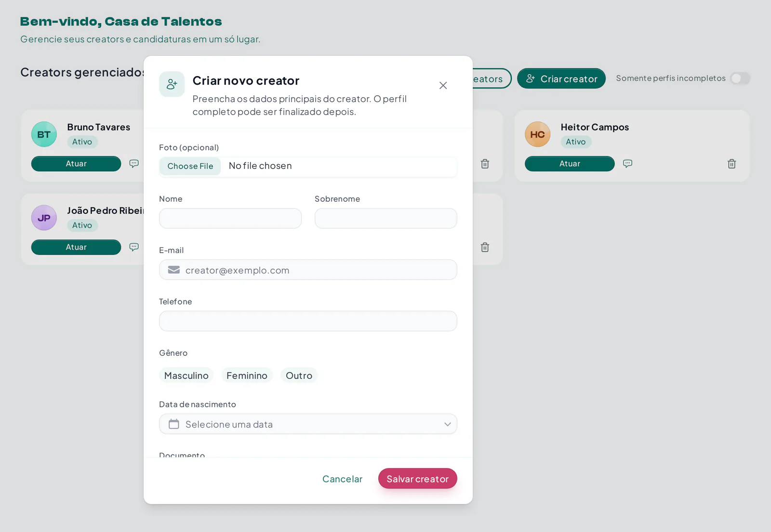Focus the Sobrenome input field

point(385,218)
